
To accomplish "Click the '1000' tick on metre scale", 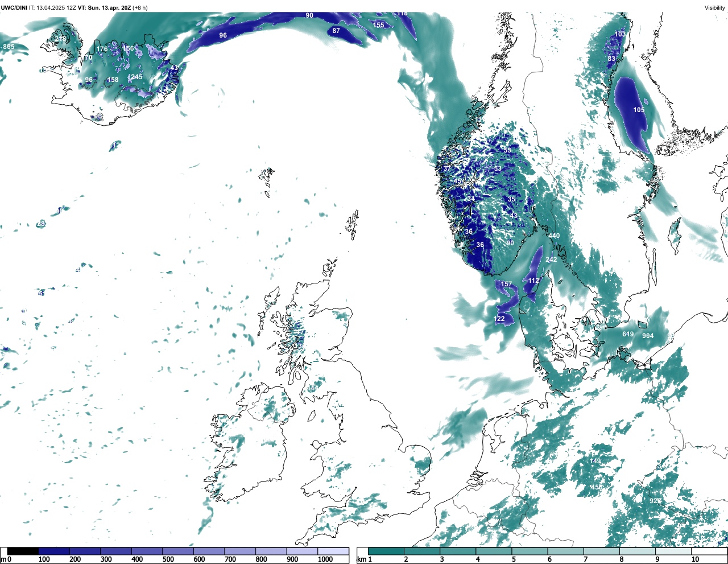I will click(325, 559).
